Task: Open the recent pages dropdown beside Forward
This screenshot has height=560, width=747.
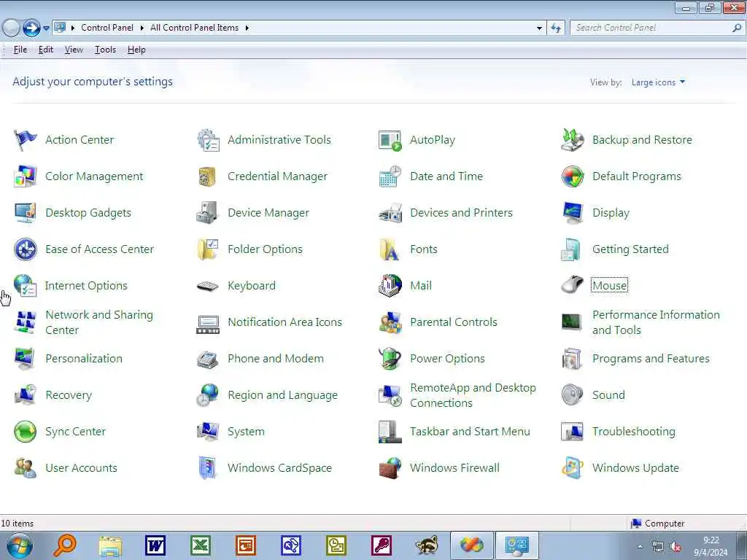Action: [x=46, y=28]
